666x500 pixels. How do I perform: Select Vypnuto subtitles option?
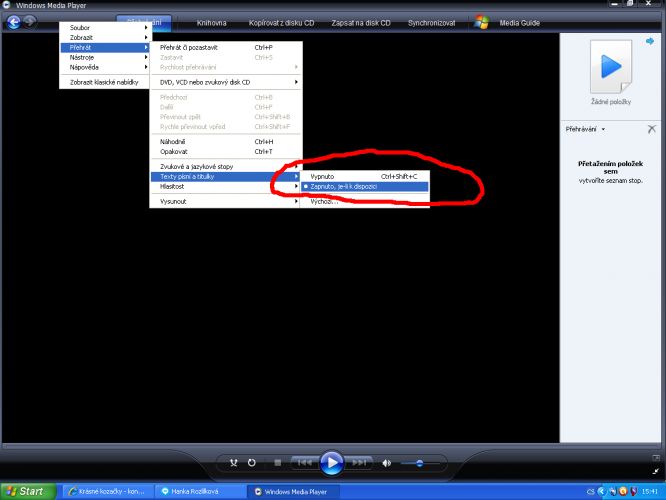pyautogui.click(x=365, y=177)
